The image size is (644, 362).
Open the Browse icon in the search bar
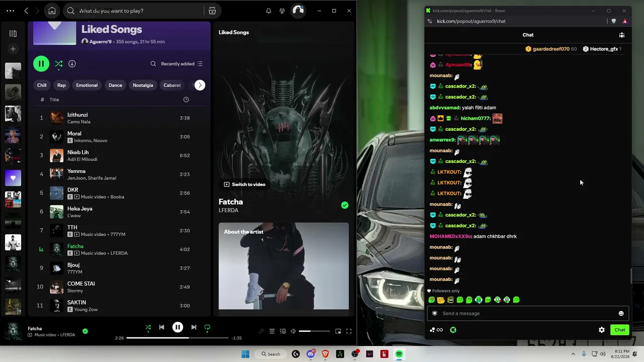[x=212, y=11]
